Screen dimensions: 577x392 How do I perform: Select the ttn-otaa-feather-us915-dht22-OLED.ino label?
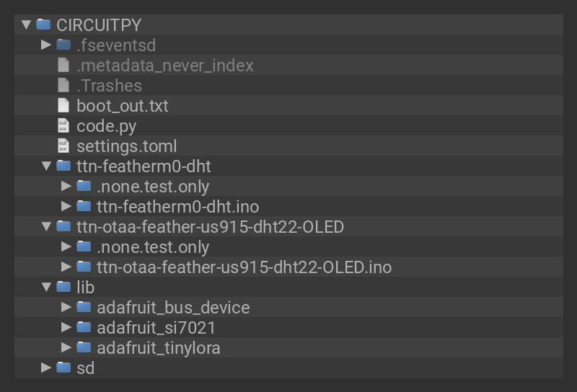244,267
